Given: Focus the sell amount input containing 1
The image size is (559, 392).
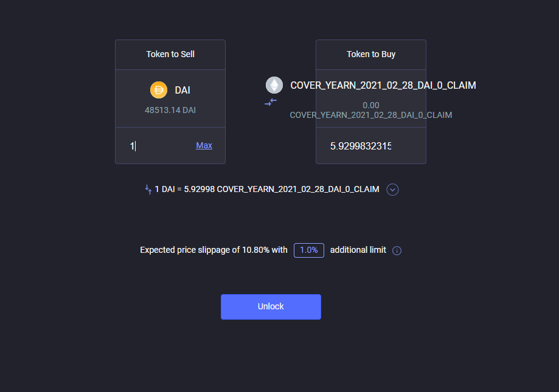Looking at the screenshot, I should click(161, 146).
